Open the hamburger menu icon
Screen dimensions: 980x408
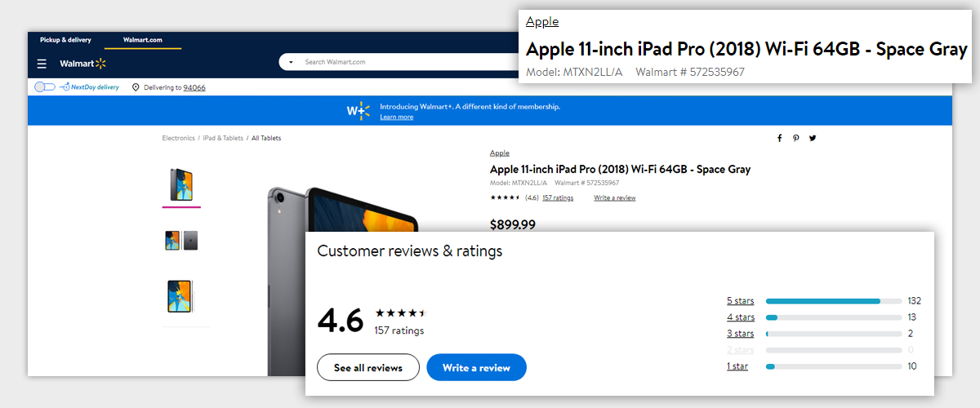point(42,64)
